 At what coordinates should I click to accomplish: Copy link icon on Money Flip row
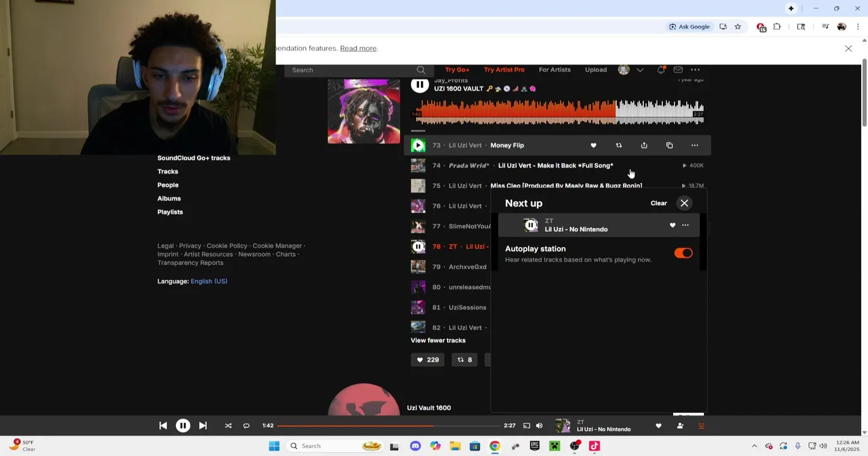669,146
